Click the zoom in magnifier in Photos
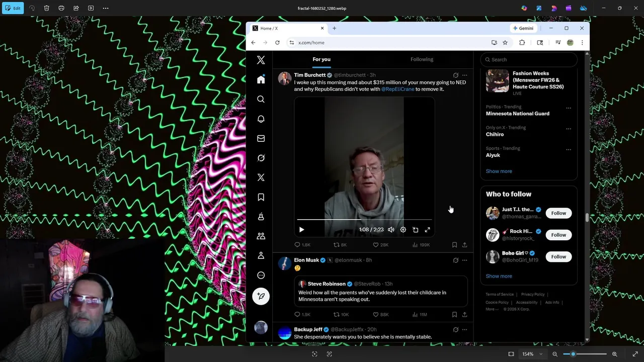The image size is (644, 362). [x=614, y=354]
